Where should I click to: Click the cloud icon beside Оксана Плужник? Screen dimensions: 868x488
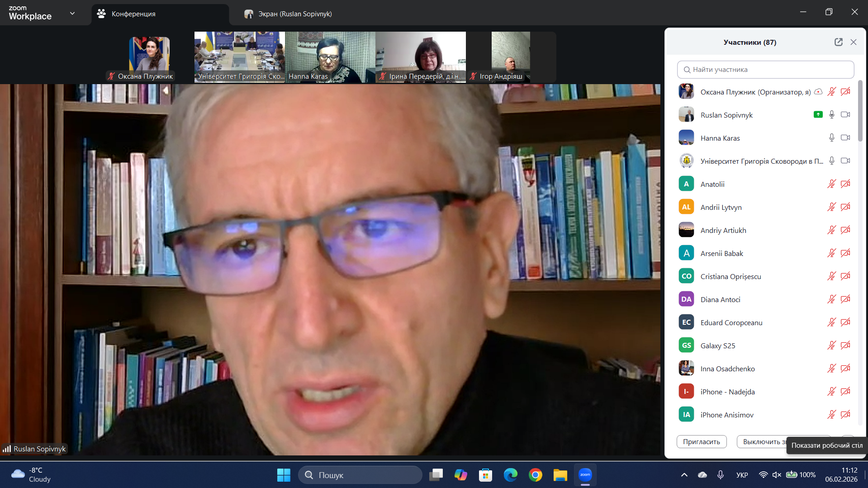pos(818,92)
